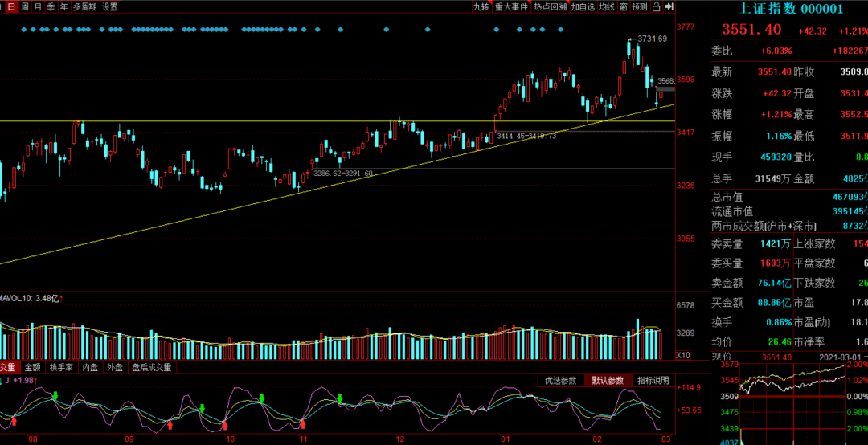Click the lock icon in chart toolbar

tap(656, 6)
